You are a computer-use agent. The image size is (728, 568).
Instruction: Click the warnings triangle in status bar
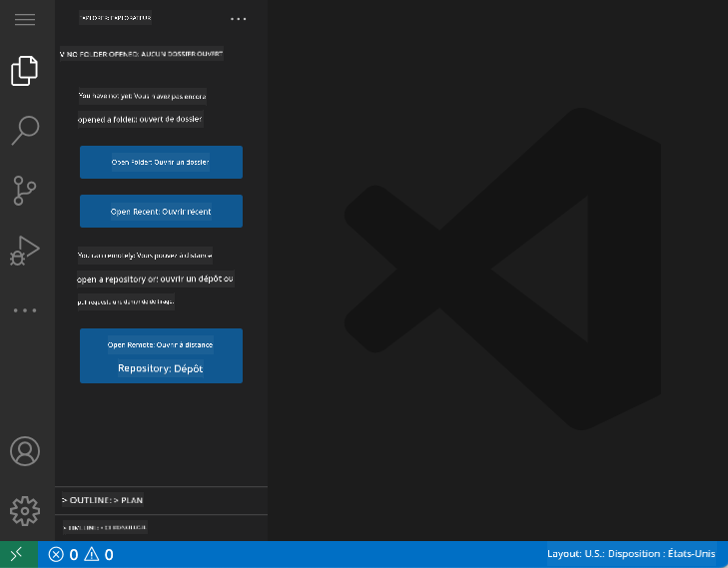[x=91, y=555]
